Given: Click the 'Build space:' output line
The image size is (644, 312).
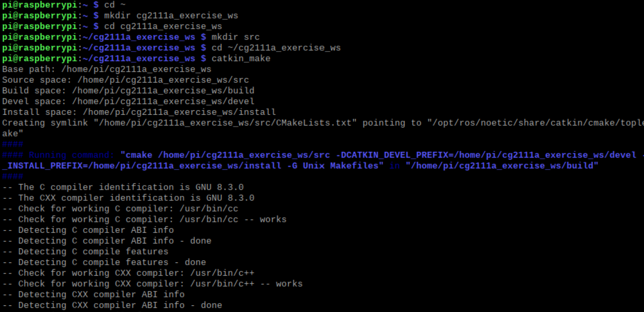Looking at the screenshot, I should 128,91.
